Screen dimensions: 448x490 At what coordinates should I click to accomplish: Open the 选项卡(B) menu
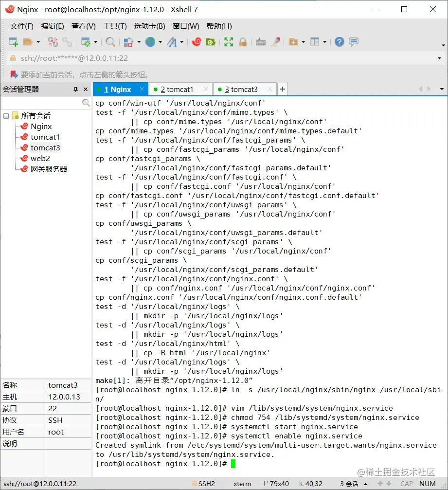[150, 26]
